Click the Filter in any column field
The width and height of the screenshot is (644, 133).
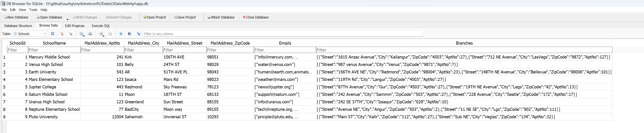(x=283, y=34)
